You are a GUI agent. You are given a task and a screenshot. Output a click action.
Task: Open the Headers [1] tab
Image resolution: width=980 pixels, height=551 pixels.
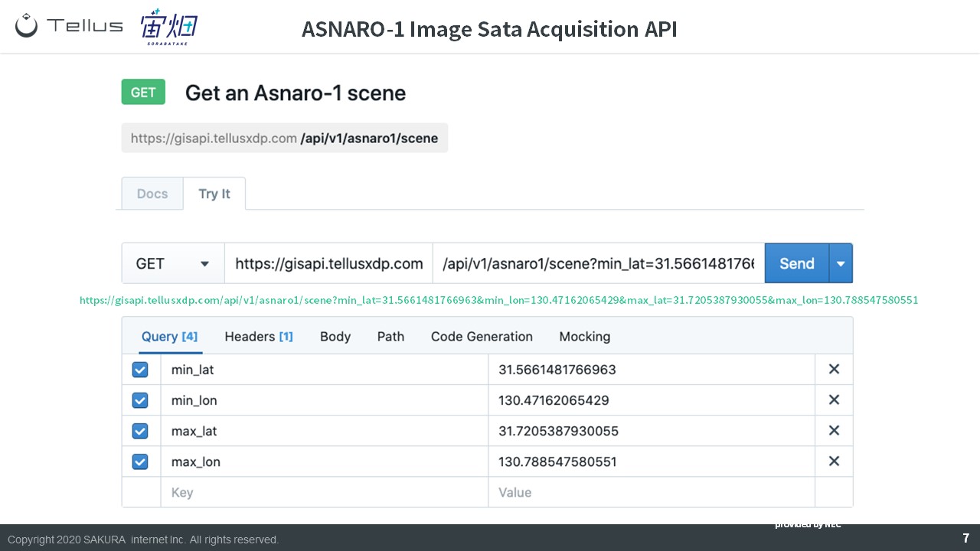click(259, 337)
